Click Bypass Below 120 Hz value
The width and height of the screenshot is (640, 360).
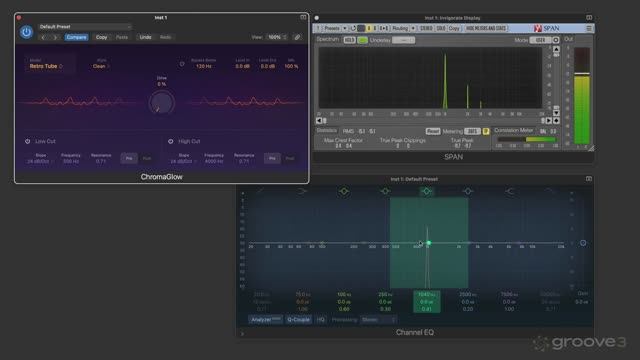tap(203, 66)
